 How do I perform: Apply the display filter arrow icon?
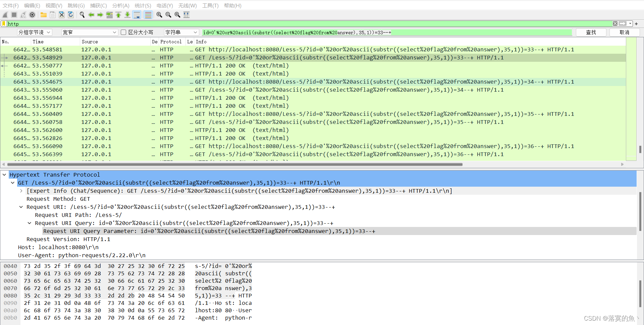click(x=623, y=24)
